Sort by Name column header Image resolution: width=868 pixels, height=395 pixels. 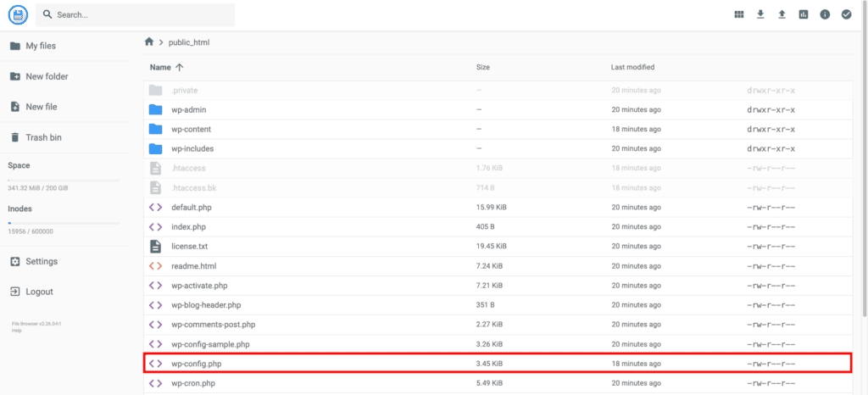click(x=160, y=67)
